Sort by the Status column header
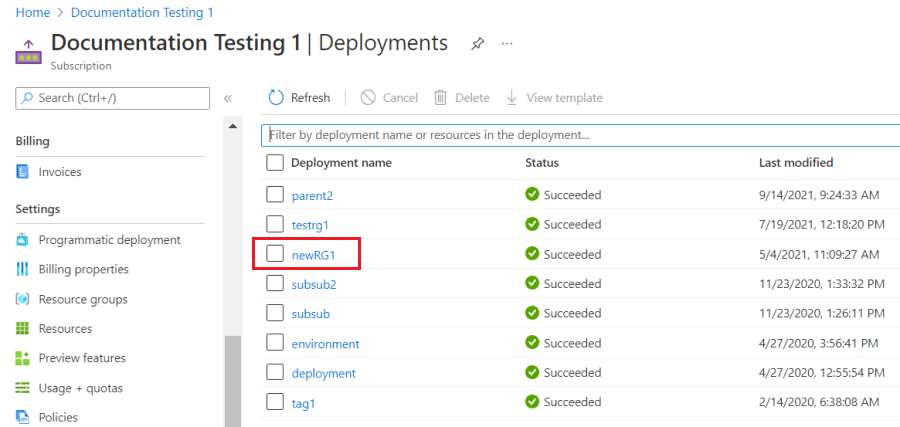 [542, 163]
